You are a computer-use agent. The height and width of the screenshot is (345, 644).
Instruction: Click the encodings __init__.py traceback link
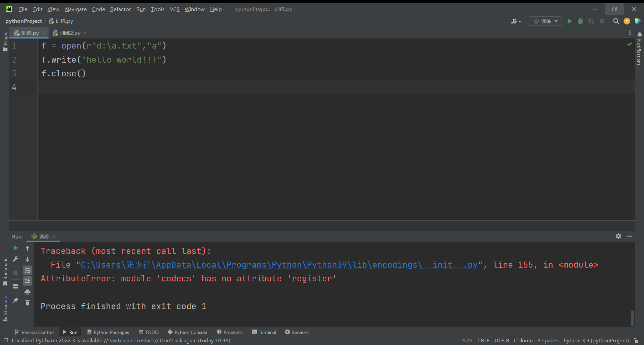tap(279, 265)
